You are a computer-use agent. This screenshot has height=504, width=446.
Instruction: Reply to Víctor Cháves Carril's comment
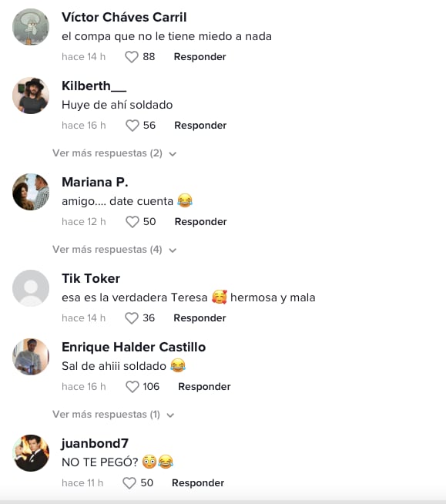pyautogui.click(x=200, y=57)
